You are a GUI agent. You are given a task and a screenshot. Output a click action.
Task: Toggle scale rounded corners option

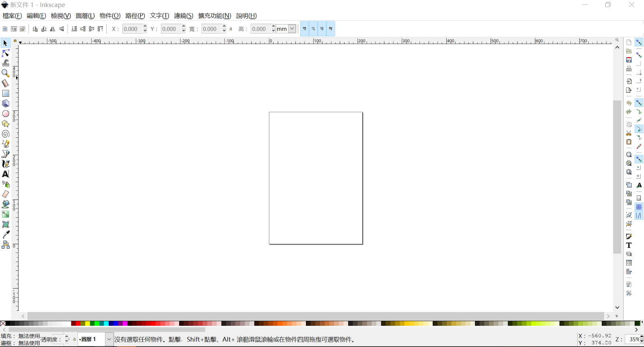tap(313, 29)
